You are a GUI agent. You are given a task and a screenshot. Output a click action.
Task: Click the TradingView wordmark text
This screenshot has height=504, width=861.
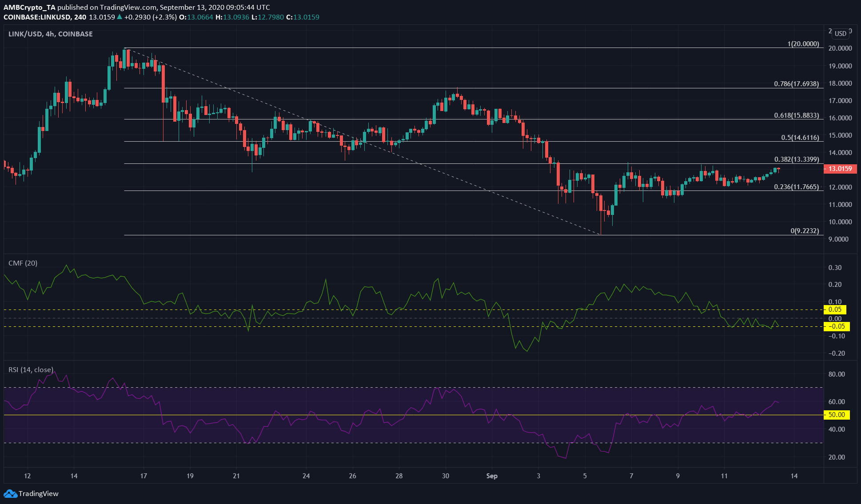pos(39,493)
